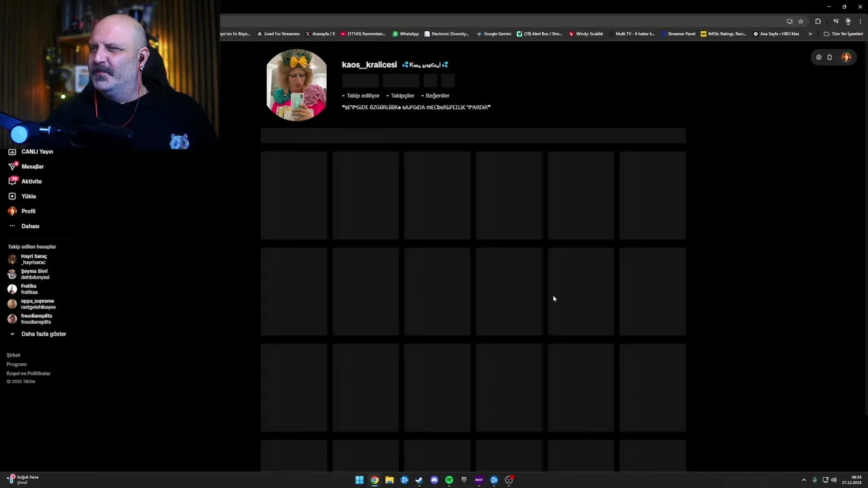Viewport: 868px width, 488px height.
Task: Open the Dahası more menu
Action: pos(24,226)
